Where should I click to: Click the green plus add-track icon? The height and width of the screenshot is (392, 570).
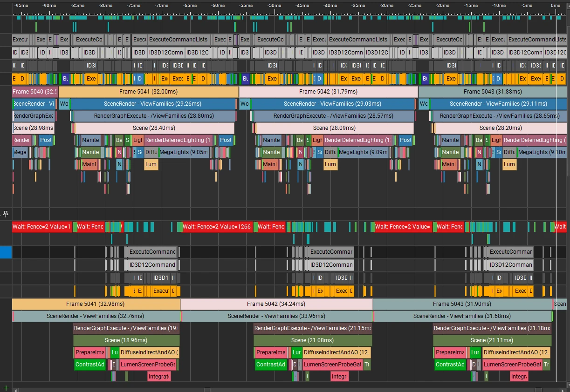coord(6,388)
